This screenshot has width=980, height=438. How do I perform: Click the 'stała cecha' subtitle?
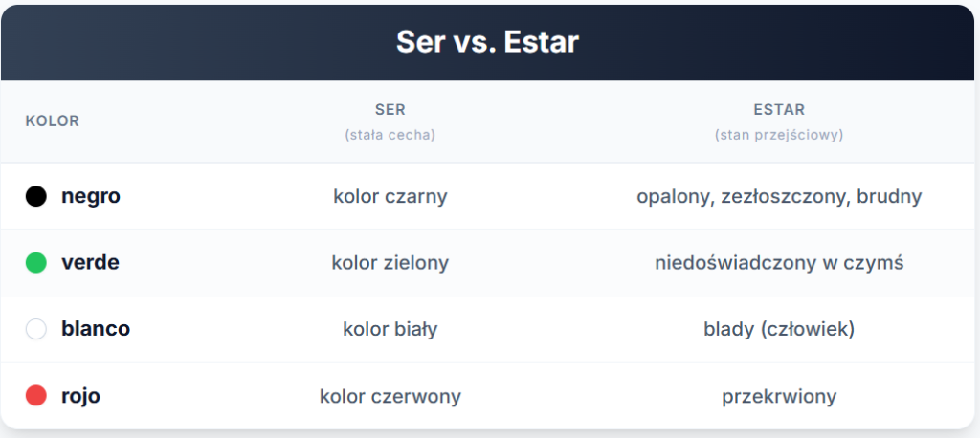point(390,135)
